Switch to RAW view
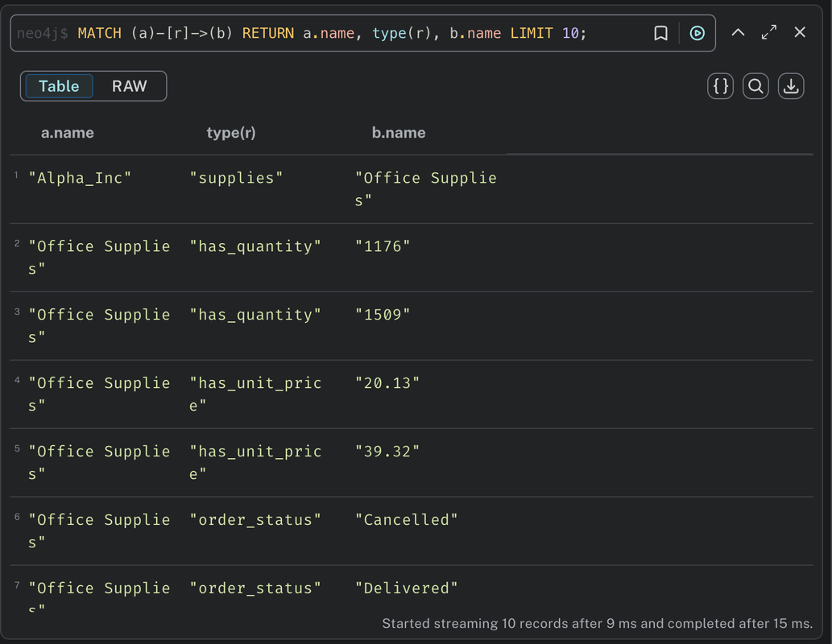 [x=129, y=86]
